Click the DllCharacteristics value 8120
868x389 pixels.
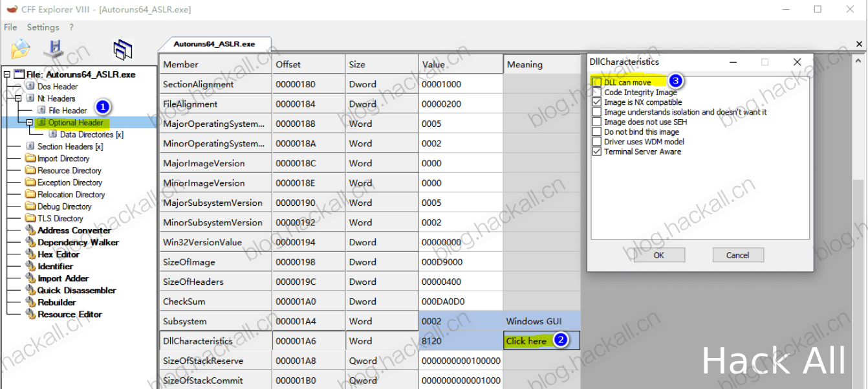pos(461,341)
